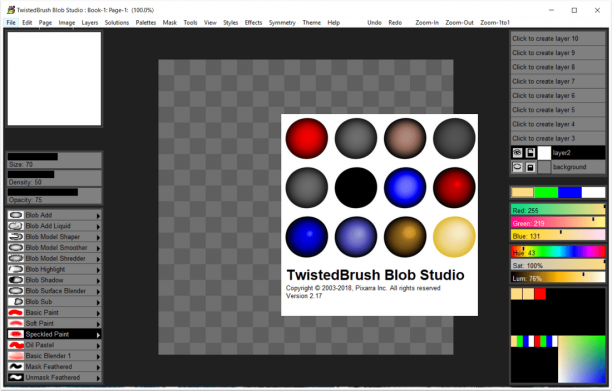Toggle background layer visibility eye
The height and width of the screenshot is (391, 612).
coord(517,167)
